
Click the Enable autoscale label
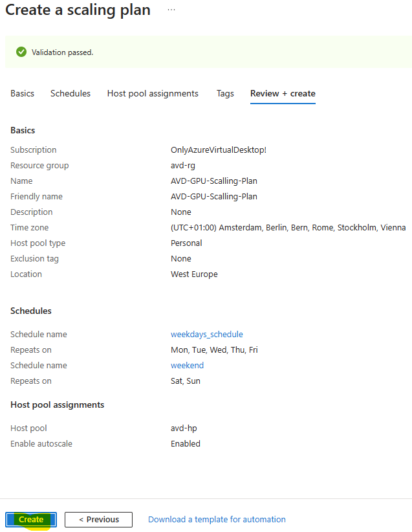41,443
